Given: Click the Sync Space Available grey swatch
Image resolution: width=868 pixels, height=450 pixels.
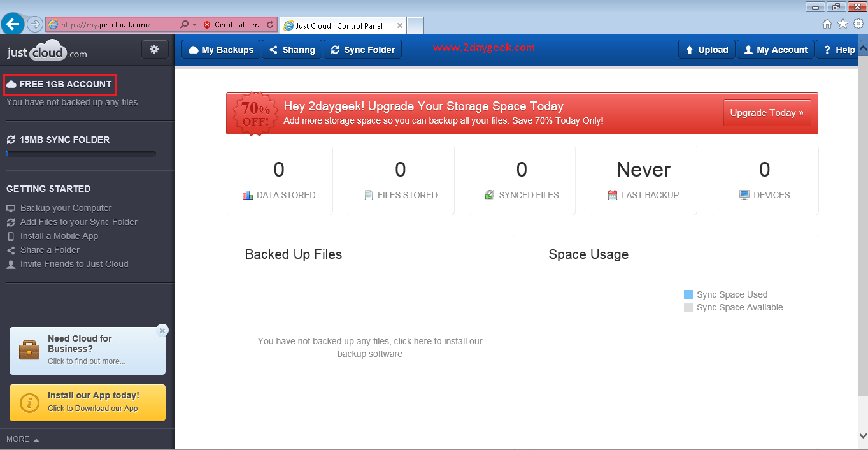Looking at the screenshot, I should pyautogui.click(x=688, y=307).
